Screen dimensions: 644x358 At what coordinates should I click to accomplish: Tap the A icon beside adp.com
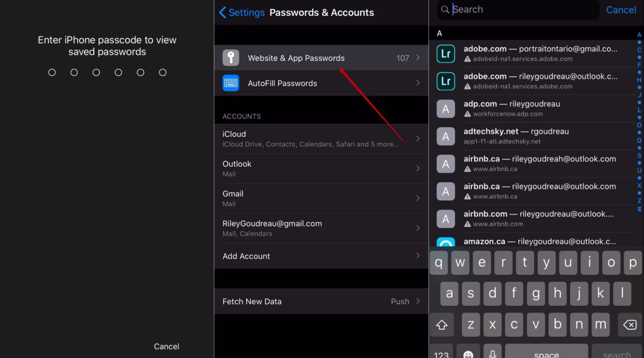446,109
